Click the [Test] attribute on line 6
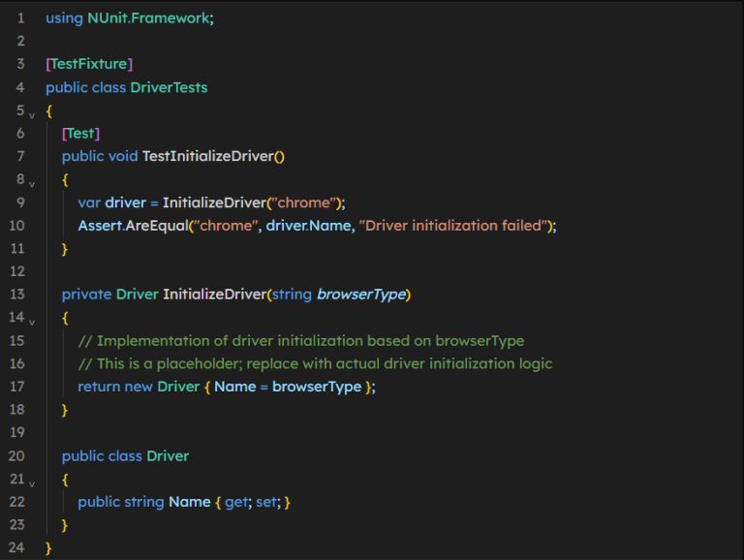Image resolution: width=744 pixels, height=560 pixels. [x=80, y=133]
